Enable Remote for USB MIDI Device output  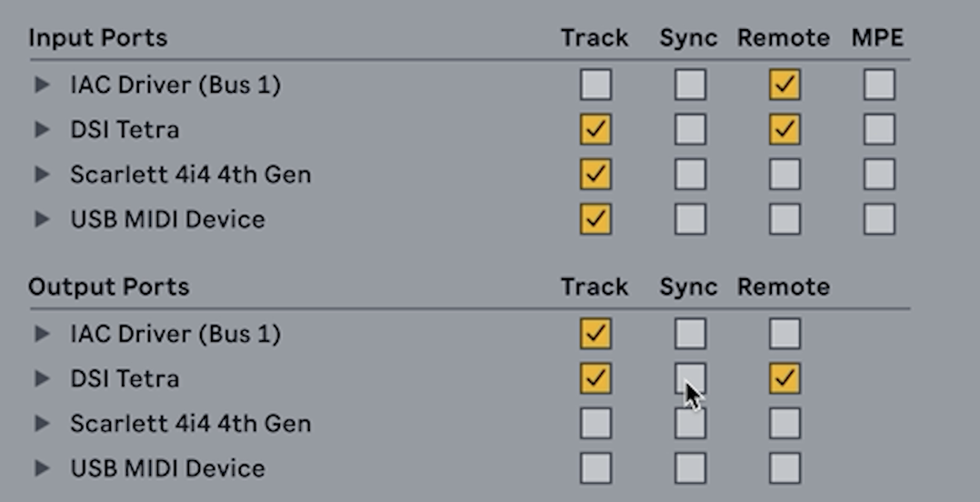coord(785,468)
